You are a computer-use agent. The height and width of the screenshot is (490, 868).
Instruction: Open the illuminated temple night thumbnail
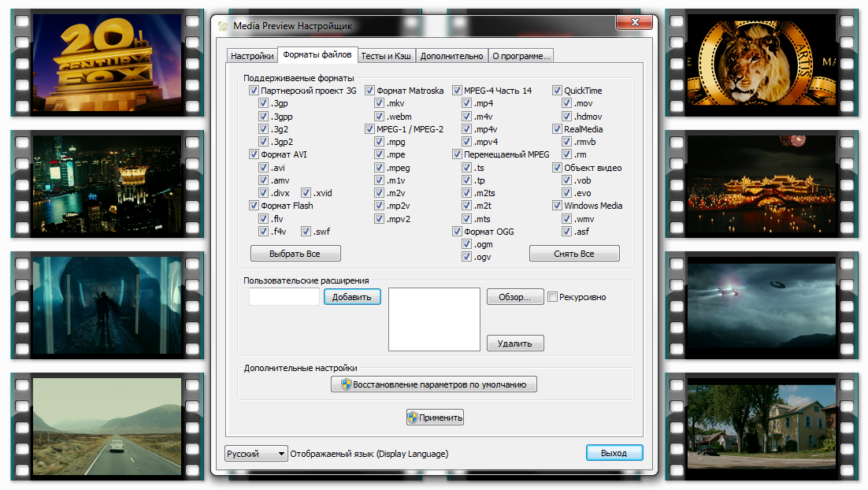pyautogui.click(x=762, y=184)
